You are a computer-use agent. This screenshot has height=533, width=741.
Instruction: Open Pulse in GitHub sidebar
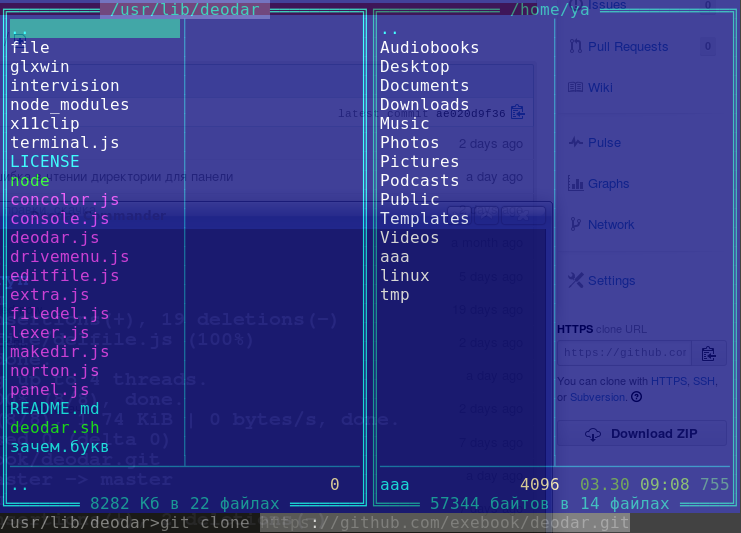pos(604,143)
